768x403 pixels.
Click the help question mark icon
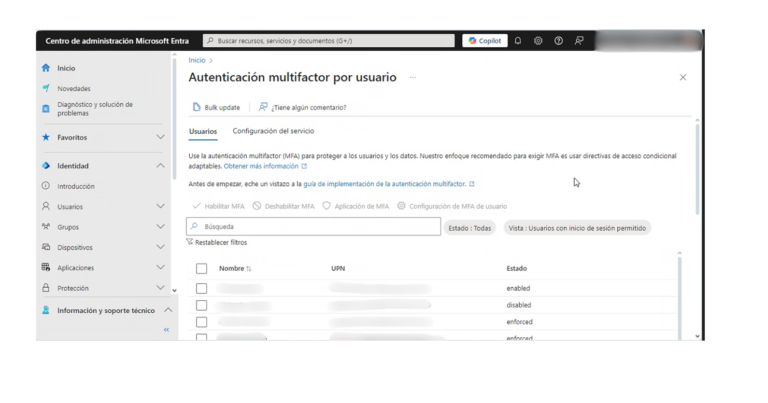point(558,41)
